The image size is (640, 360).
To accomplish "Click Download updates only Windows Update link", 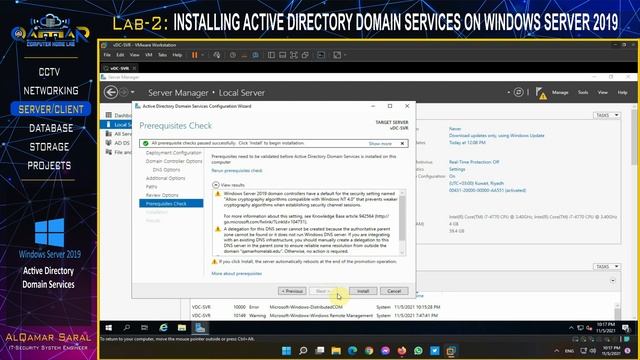I will point(496,136).
